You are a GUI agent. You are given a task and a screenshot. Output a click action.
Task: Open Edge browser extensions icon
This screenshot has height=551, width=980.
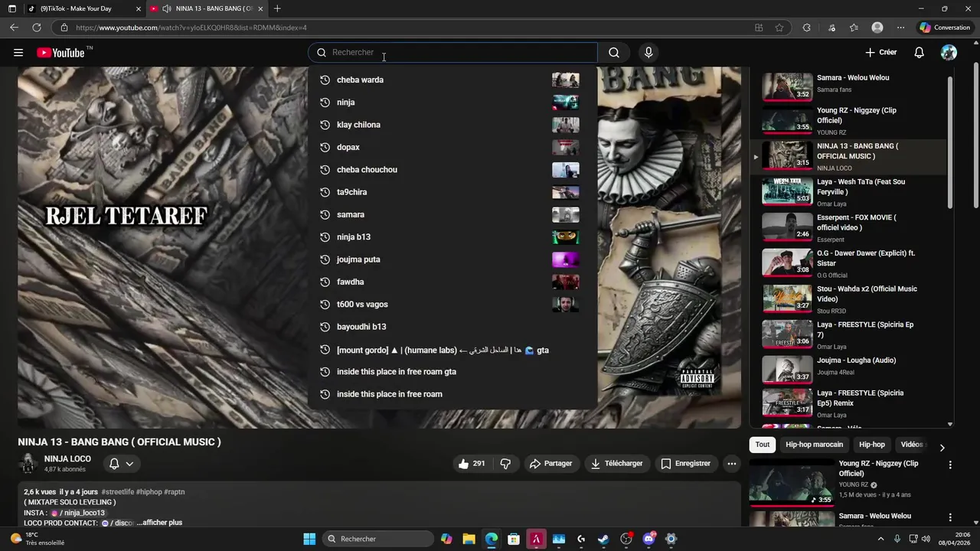pos(806,28)
